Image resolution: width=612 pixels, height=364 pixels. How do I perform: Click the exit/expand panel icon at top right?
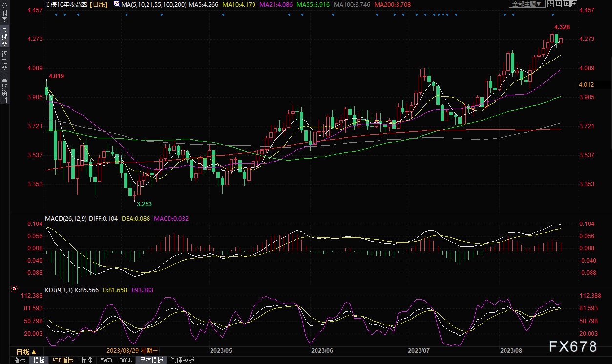(574, 4)
